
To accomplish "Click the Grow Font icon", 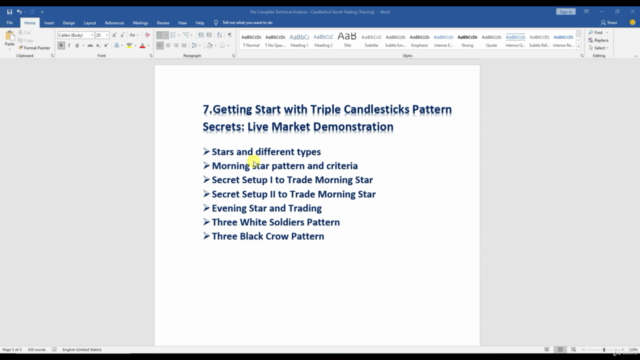I will click(x=114, y=35).
